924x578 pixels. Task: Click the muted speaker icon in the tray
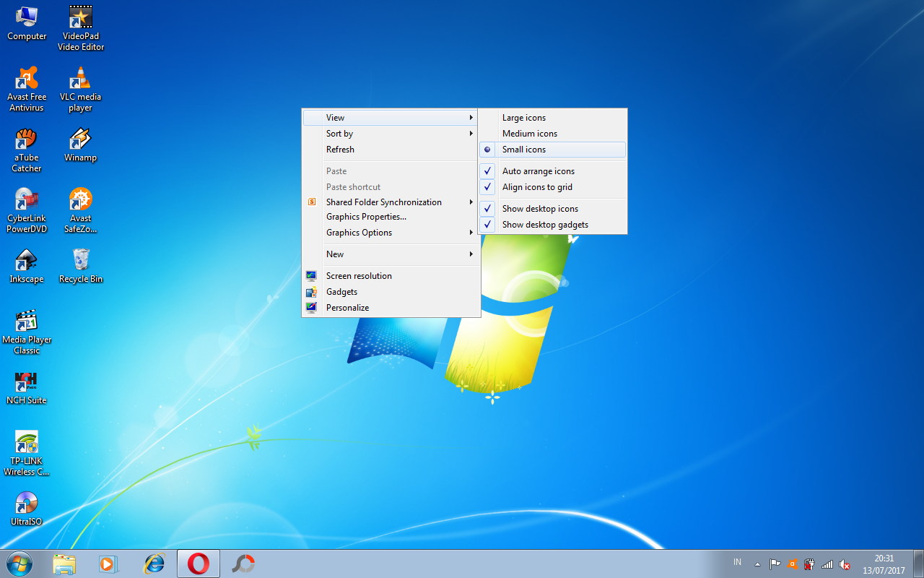pyautogui.click(x=845, y=564)
